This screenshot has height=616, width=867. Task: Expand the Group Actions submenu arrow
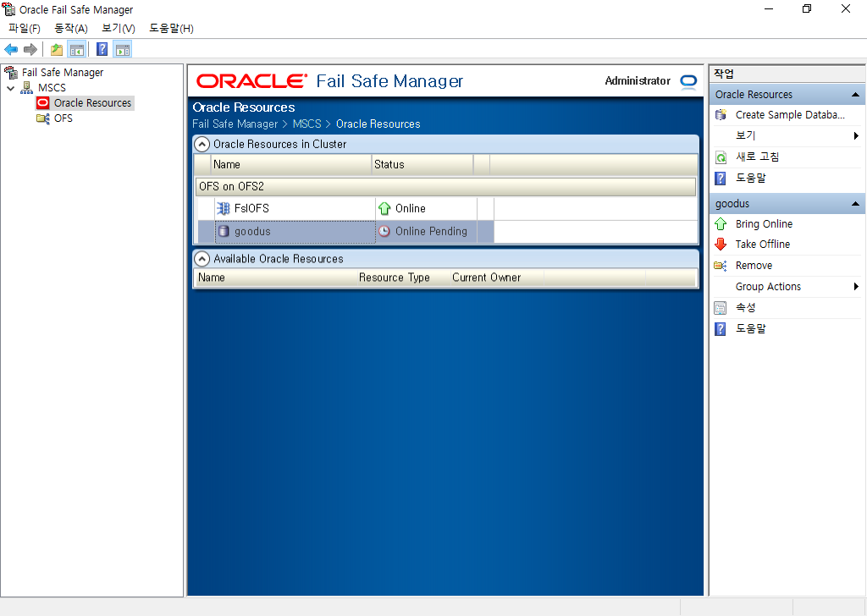(x=856, y=286)
